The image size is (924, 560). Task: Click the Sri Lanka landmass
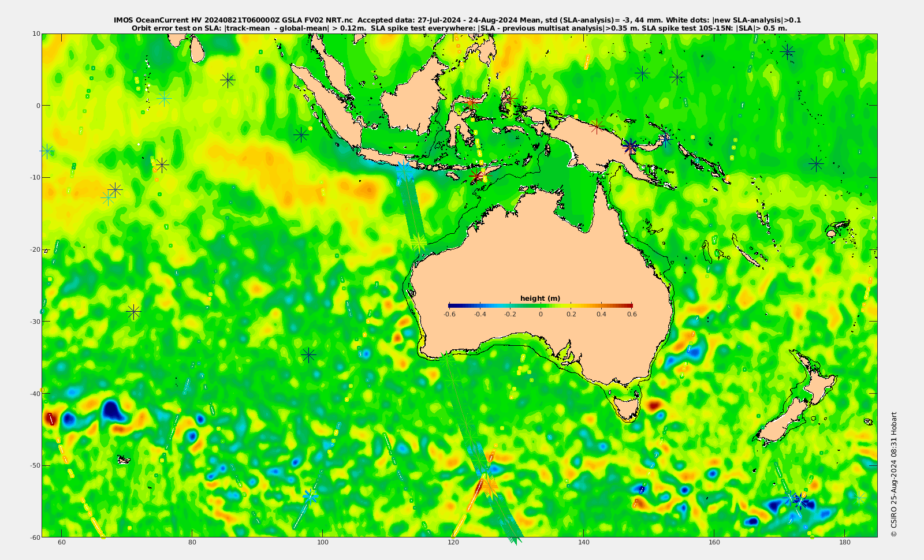click(x=198, y=50)
